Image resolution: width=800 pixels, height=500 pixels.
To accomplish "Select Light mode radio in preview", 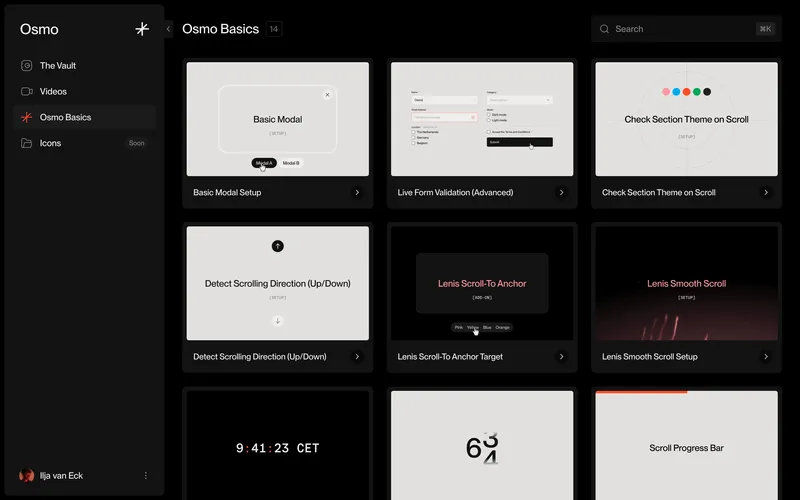I will coord(489,120).
